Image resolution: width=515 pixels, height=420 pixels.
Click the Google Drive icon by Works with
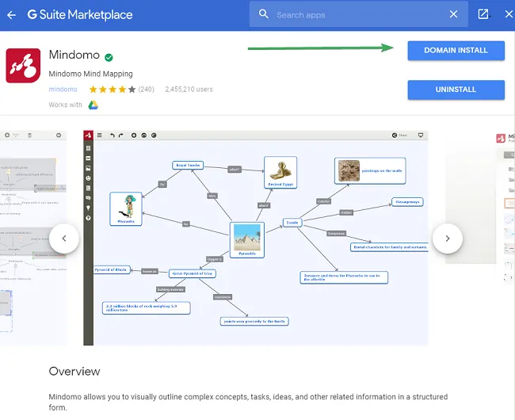(x=93, y=105)
